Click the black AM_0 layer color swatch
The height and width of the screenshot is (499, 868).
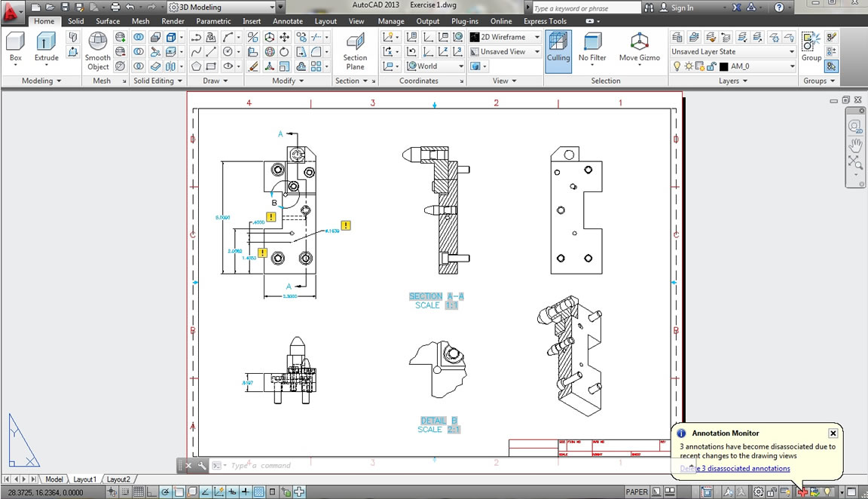pyautogui.click(x=723, y=66)
